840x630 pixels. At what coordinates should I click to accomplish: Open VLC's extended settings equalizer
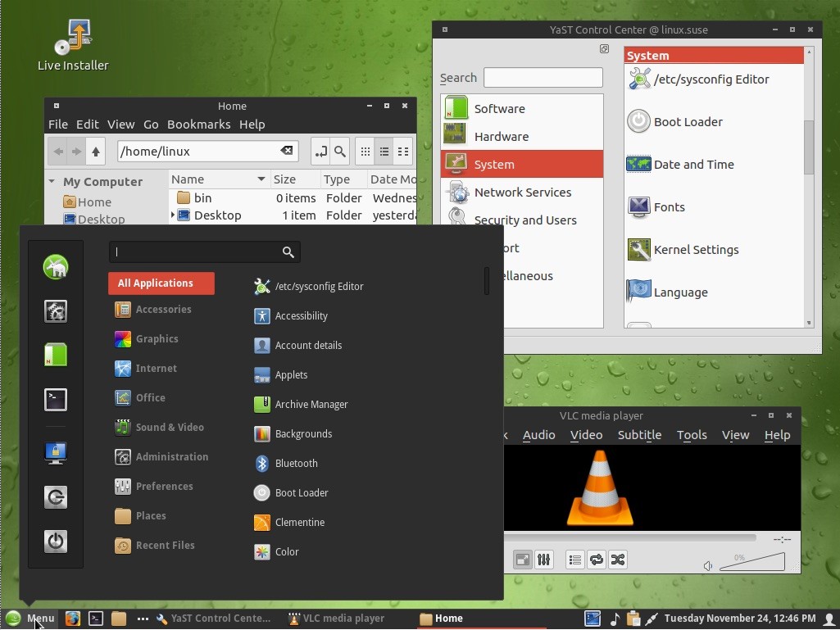(543, 560)
